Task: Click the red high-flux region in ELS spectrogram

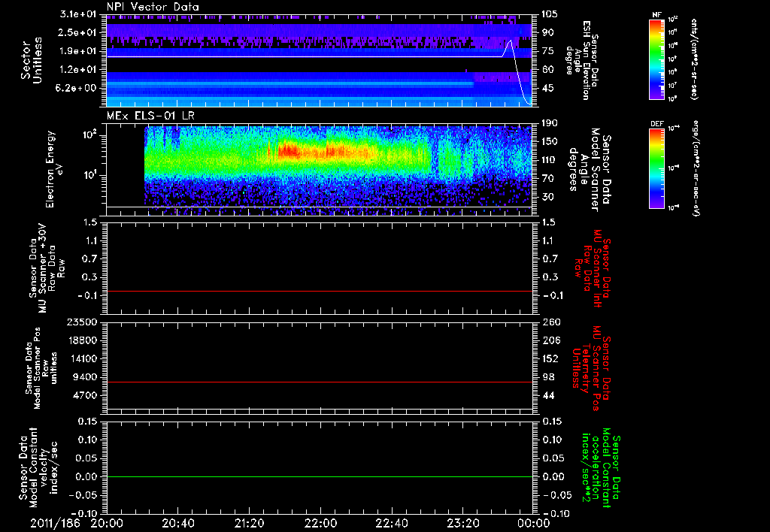Action: click(290, 151)
